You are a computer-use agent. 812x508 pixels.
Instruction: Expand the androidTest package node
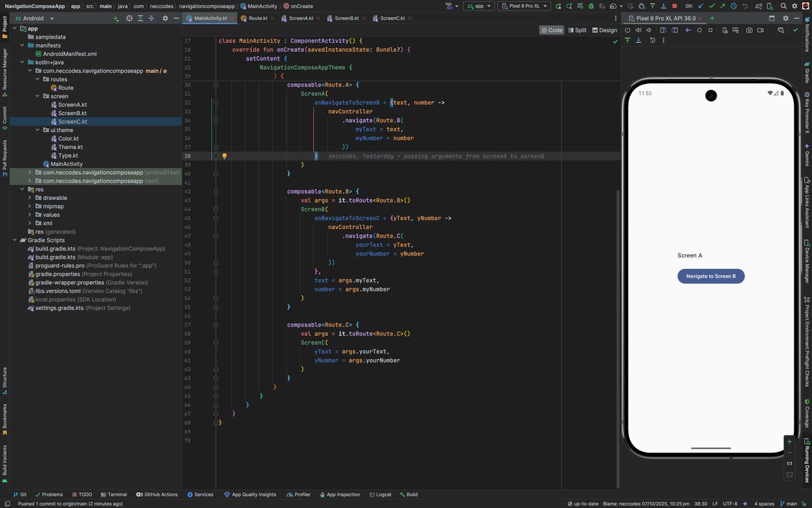(x=30, y=172)
